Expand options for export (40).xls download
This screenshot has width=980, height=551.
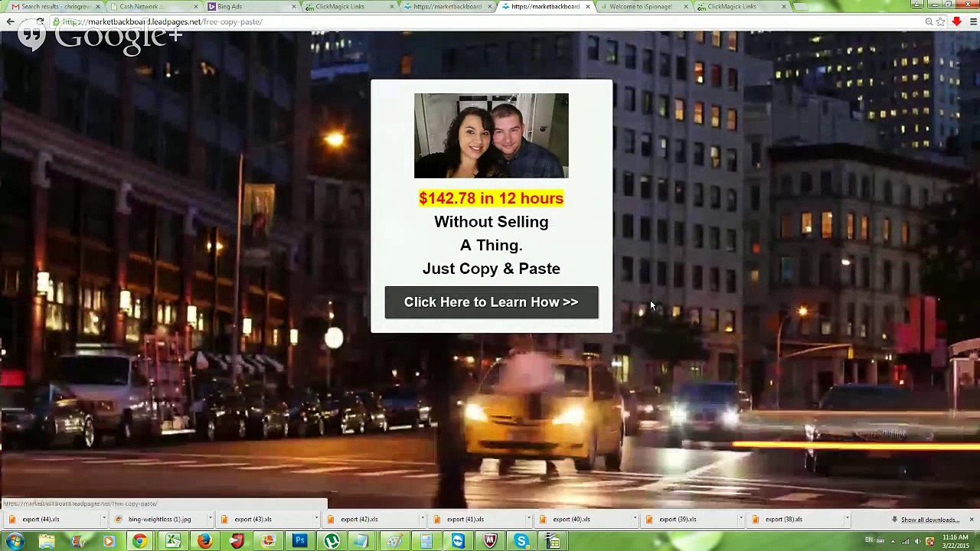(x=635, y=520)
